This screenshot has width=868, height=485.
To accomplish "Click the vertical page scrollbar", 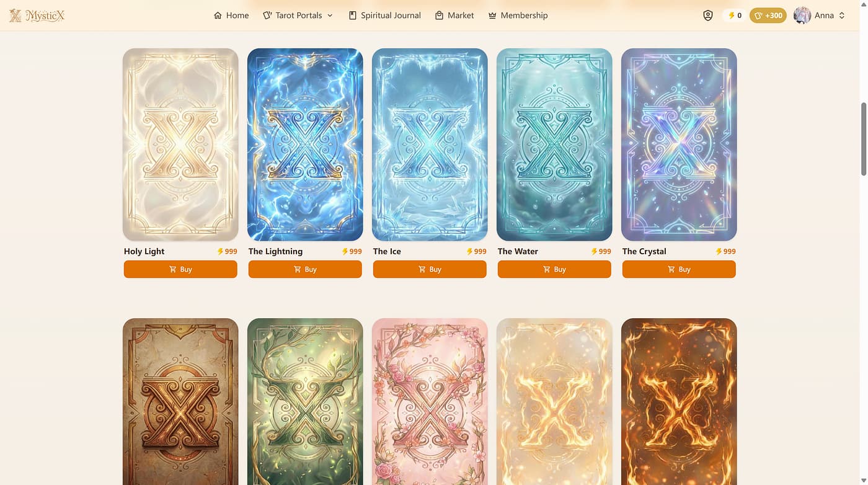I will [x=863, y=139].
